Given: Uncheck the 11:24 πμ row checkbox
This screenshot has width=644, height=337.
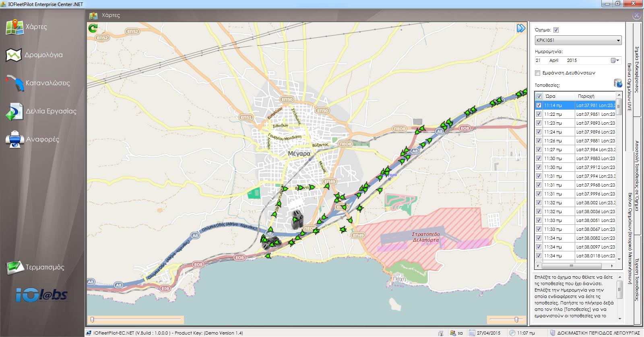Looking at the screenshot, I should [539, 132].
